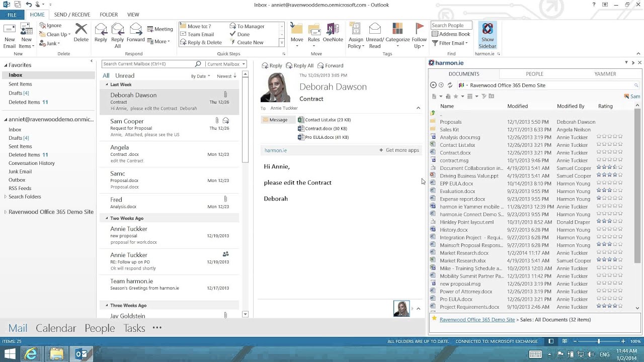Click harmon.ie Show Sidebar ribbon button

coord(487,36)
